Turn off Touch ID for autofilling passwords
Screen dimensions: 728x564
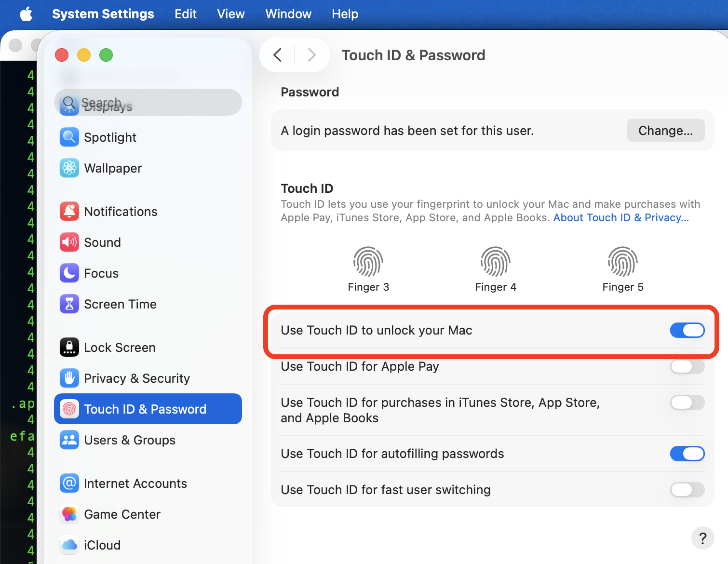[x=687, y=454]
